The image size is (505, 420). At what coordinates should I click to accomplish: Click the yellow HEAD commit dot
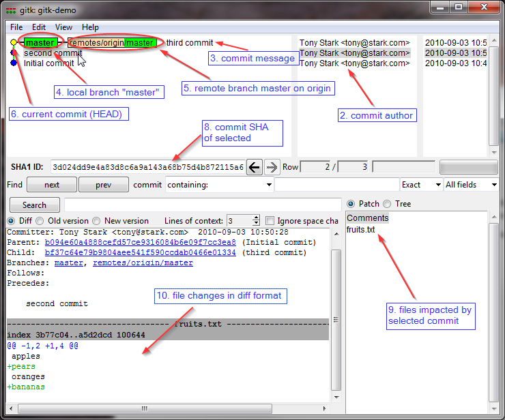click(14, 43)
